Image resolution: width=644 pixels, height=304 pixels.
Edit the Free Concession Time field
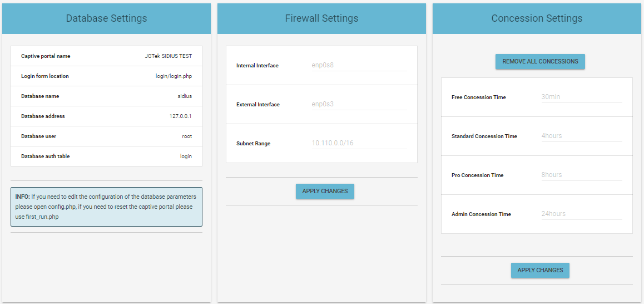(582, 97)
